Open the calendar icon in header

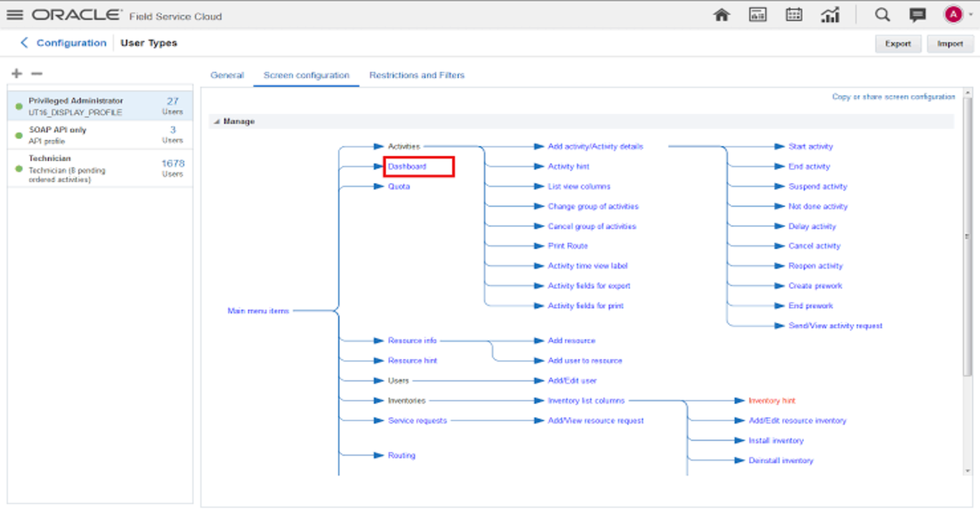[794, 15]
